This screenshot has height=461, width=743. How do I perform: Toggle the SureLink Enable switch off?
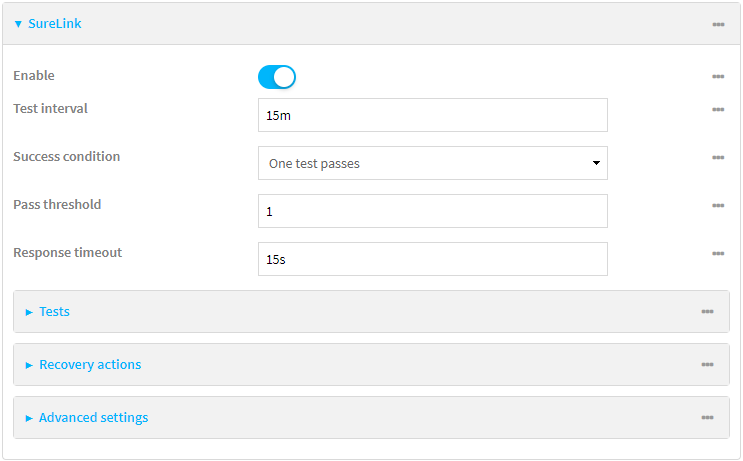click(x=277, y=77)
